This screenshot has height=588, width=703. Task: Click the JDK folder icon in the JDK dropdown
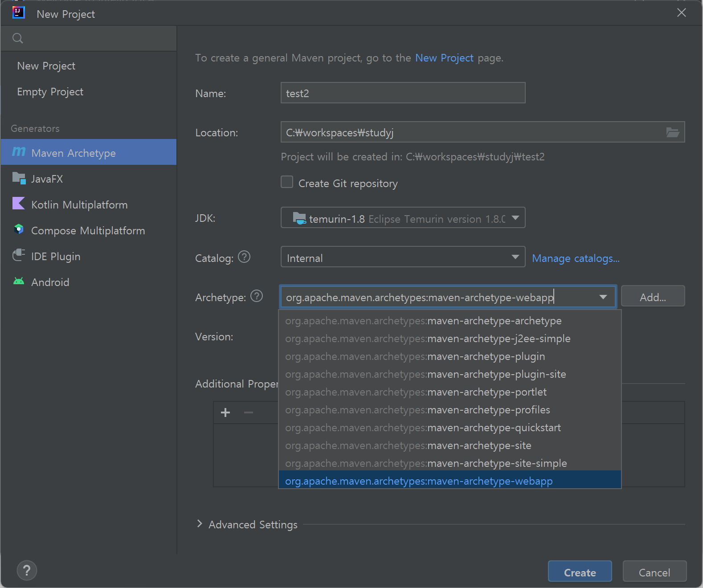click(x=299, y=218)
